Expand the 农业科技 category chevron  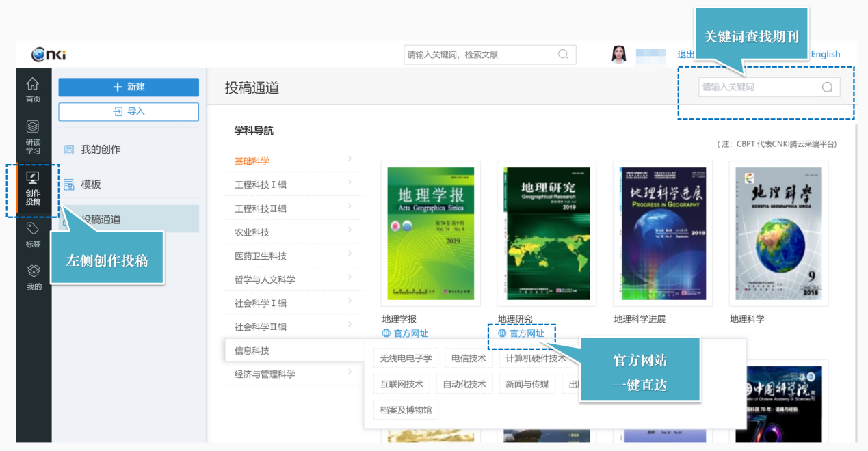pos(350,230)
